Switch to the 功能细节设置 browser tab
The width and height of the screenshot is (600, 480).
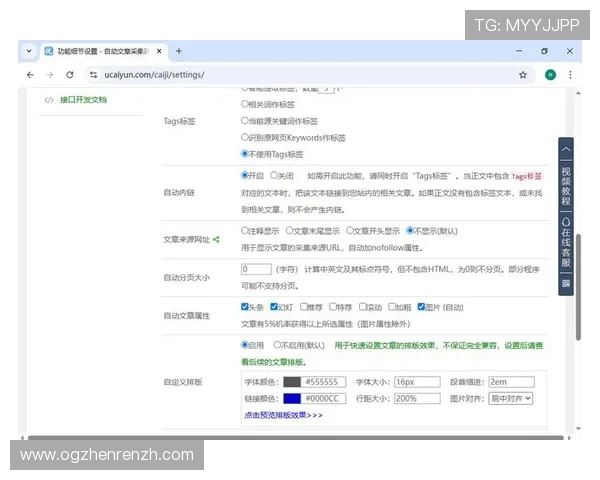103,51
